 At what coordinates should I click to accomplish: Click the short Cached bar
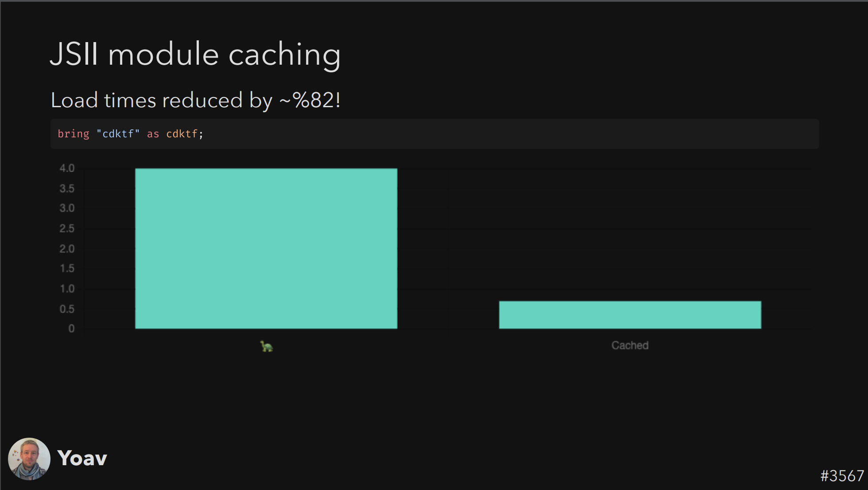click(x=630, y=315)
